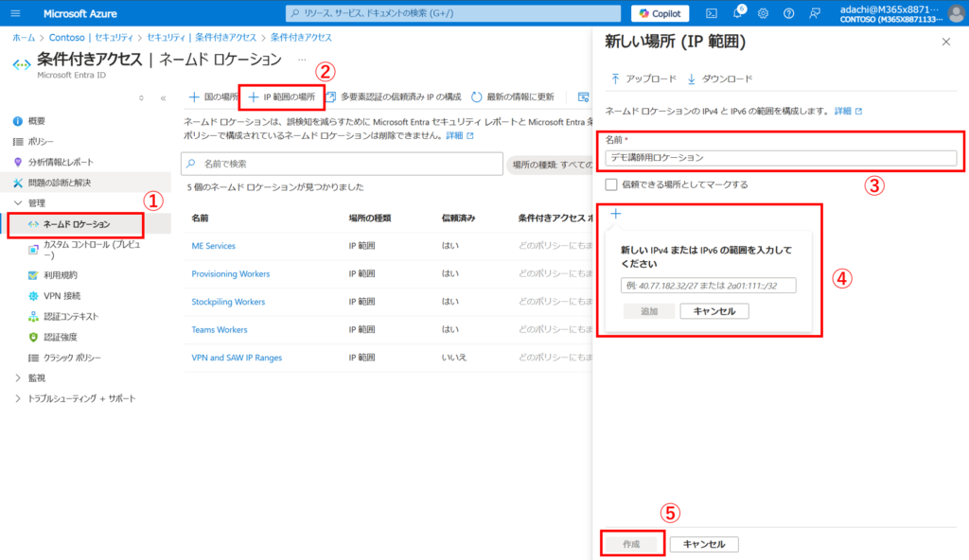Collapse the left navigation pane
969x560 pixels.
coord(163,98)
